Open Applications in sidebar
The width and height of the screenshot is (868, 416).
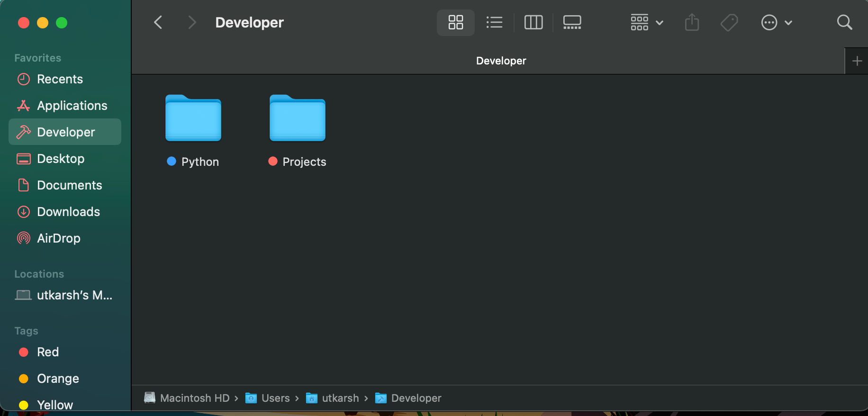click(x=65, y=106)
